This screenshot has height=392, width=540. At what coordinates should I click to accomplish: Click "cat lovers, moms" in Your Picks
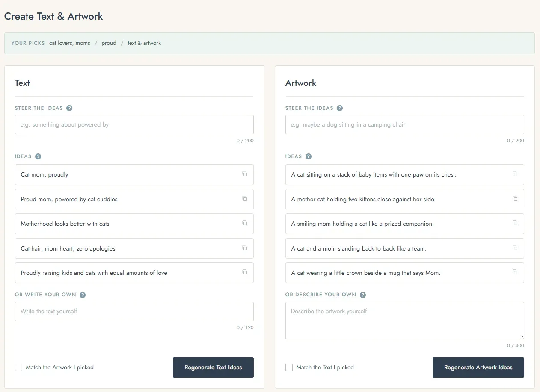[70, 43]
